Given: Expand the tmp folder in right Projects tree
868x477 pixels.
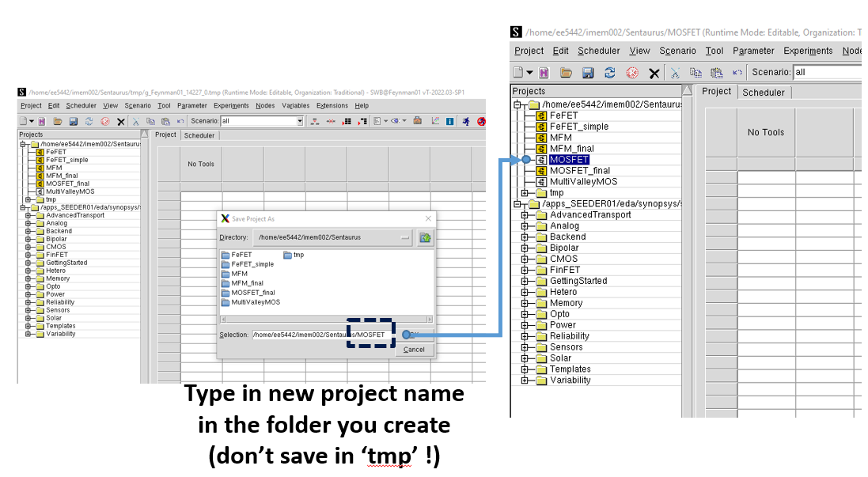Looking at the screenshot, I should coord(524,193).
